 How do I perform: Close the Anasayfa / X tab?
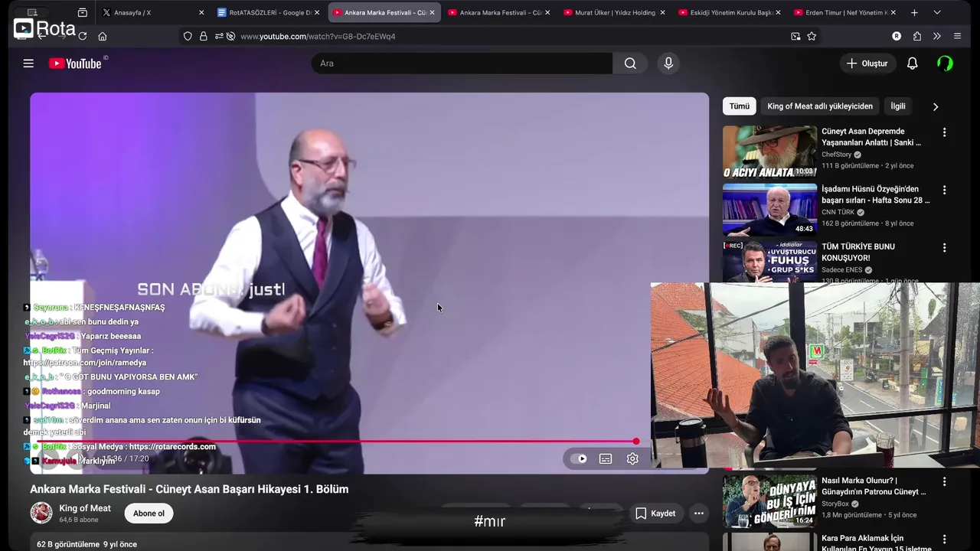click(x=201, y=12)
